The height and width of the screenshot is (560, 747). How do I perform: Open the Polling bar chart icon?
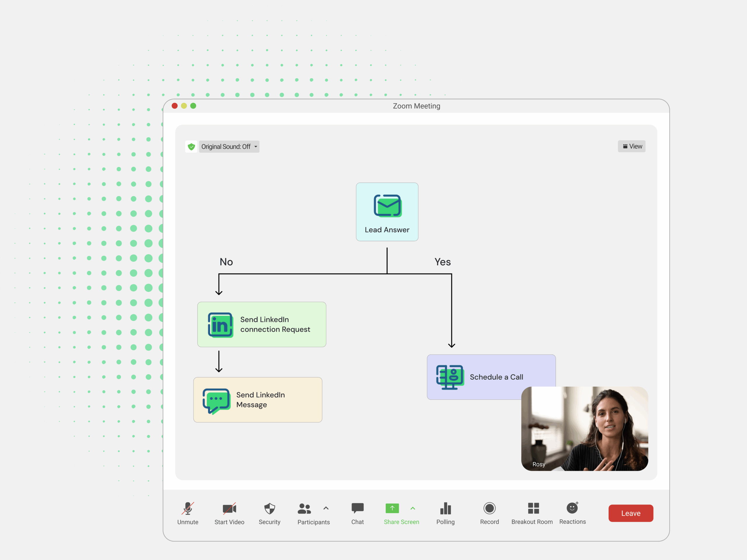pyautogui.click(x=446, y=508)
